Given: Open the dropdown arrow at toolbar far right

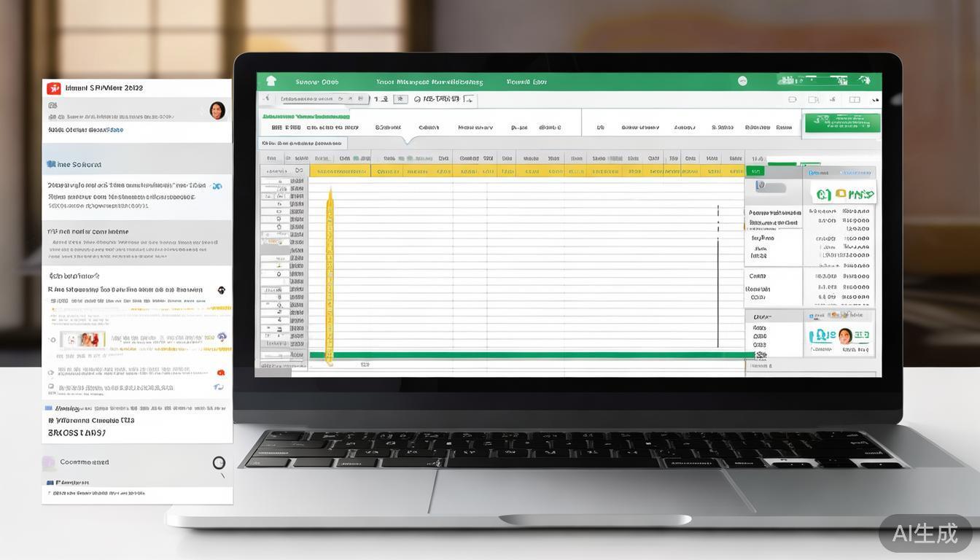Looking at the screenshot, I should tap(876, 99).
